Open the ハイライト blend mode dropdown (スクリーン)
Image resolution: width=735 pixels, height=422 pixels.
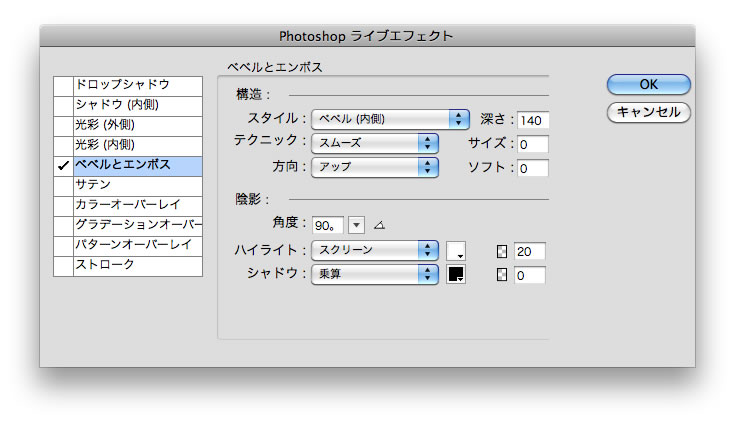click(x=375, y=250)
